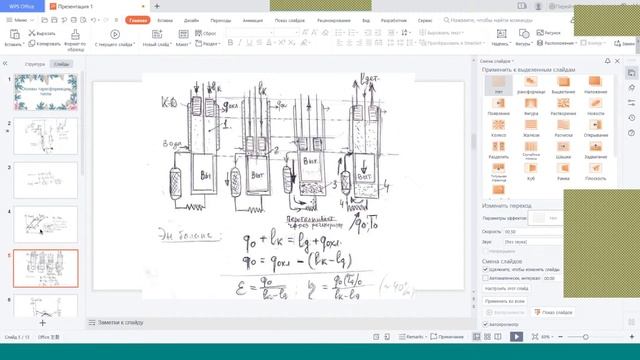This screenshot has width=640, height=360.
Task: Start slideshow from status bar play button
Action: pos(516,337)
